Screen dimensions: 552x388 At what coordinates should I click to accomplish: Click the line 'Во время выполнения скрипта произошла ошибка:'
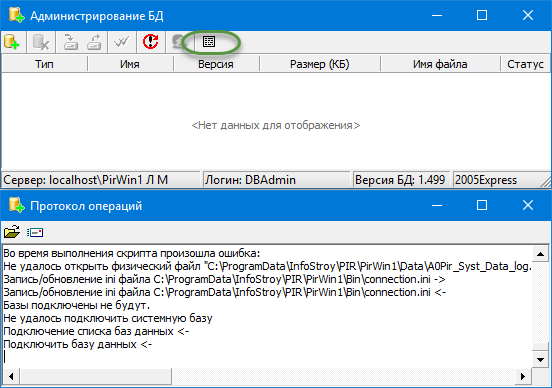tap(132, 254)
